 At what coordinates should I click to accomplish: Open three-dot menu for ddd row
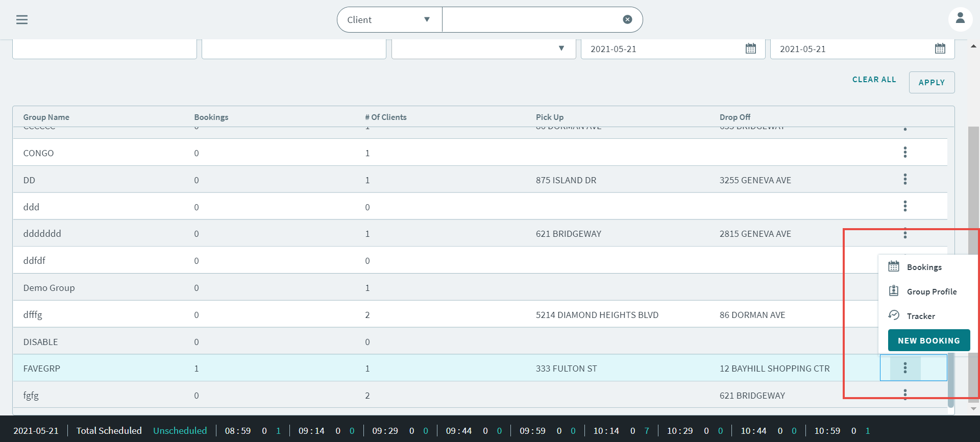(905, 206)
